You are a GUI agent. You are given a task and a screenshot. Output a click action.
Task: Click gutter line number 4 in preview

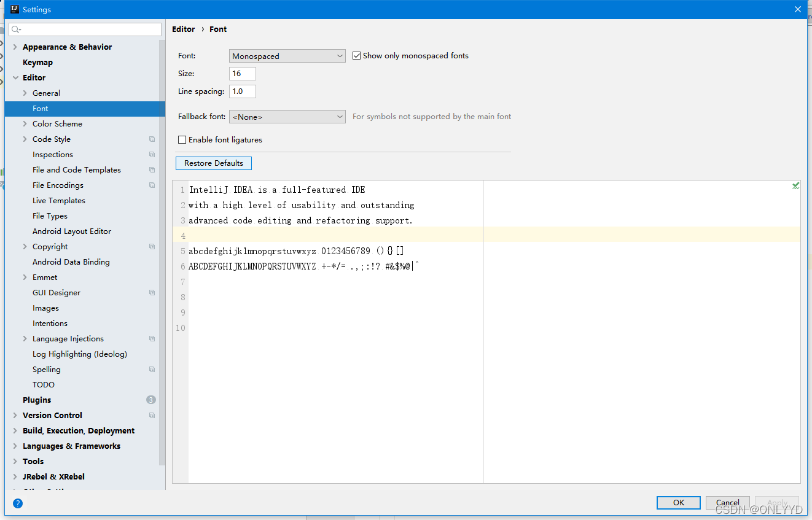(x=183, y=236)
